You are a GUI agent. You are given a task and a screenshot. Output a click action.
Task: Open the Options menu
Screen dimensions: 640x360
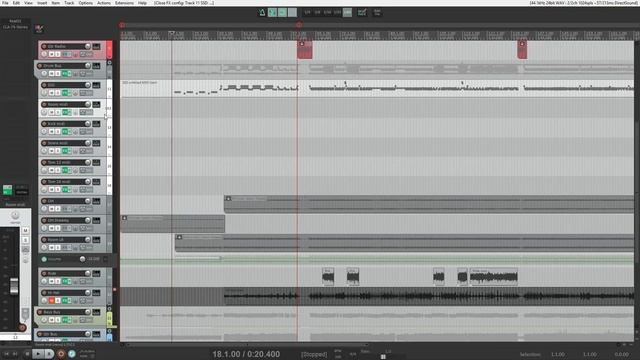[86, 3]
